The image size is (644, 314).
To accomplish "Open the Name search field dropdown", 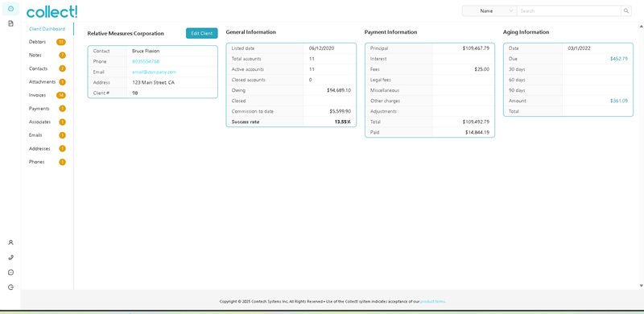I will click(489, 11).
